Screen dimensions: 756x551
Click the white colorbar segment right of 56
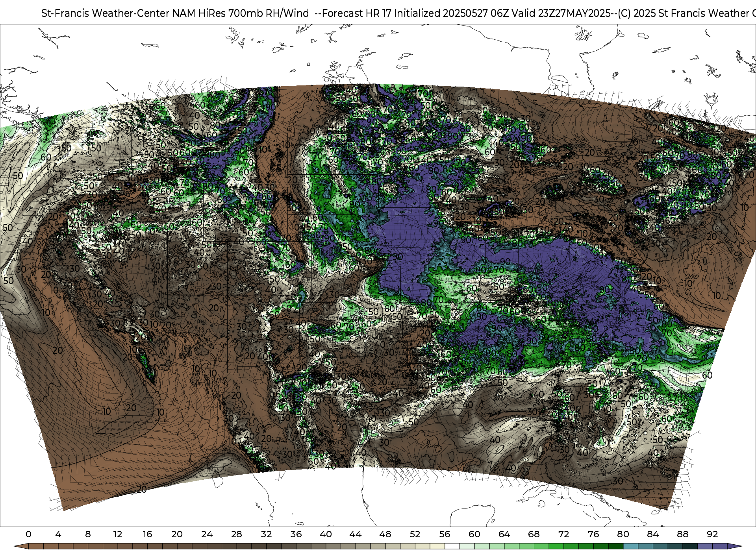[452, 546]
